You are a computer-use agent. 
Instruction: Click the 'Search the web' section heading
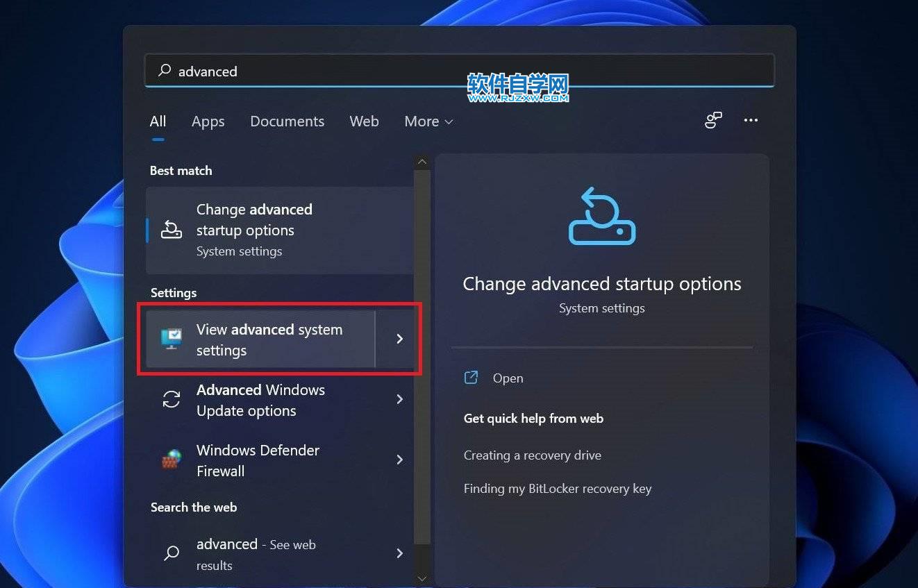coord(194,507)
